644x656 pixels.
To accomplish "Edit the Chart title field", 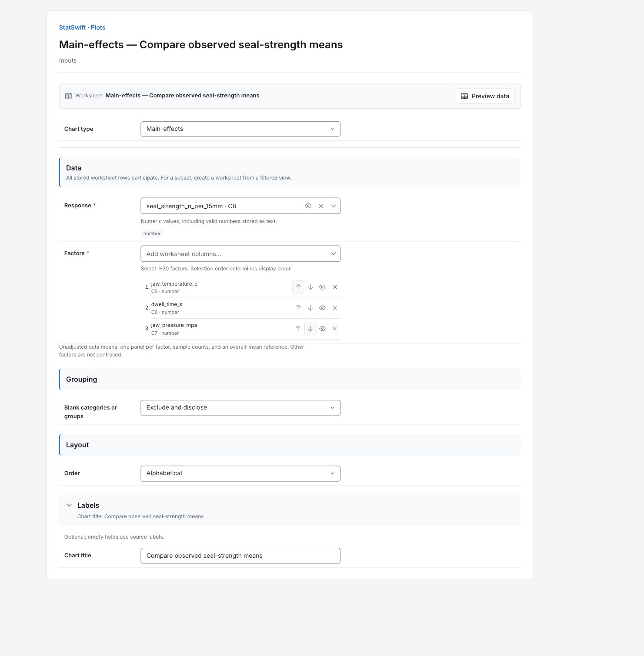I will point(240,556).
